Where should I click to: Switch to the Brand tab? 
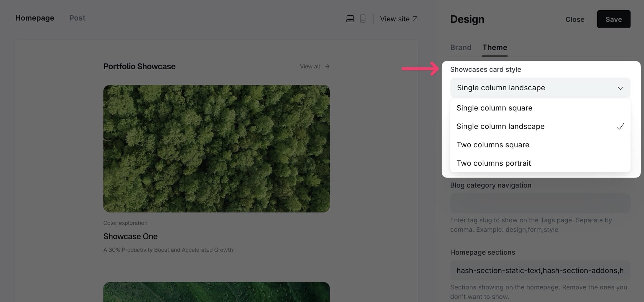(x=461, y=47)
